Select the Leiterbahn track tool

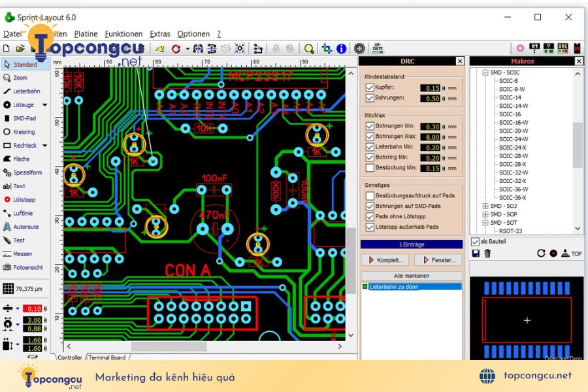click(22, 91)
